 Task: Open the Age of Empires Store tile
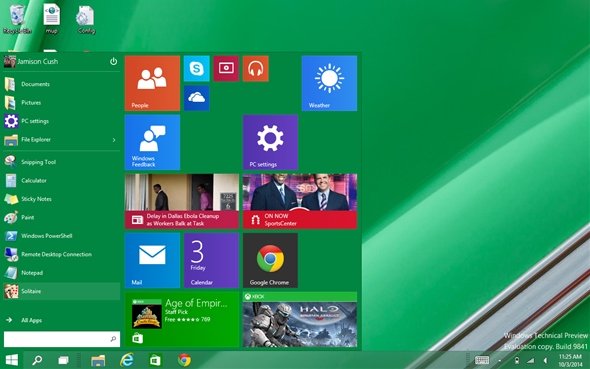182,319
